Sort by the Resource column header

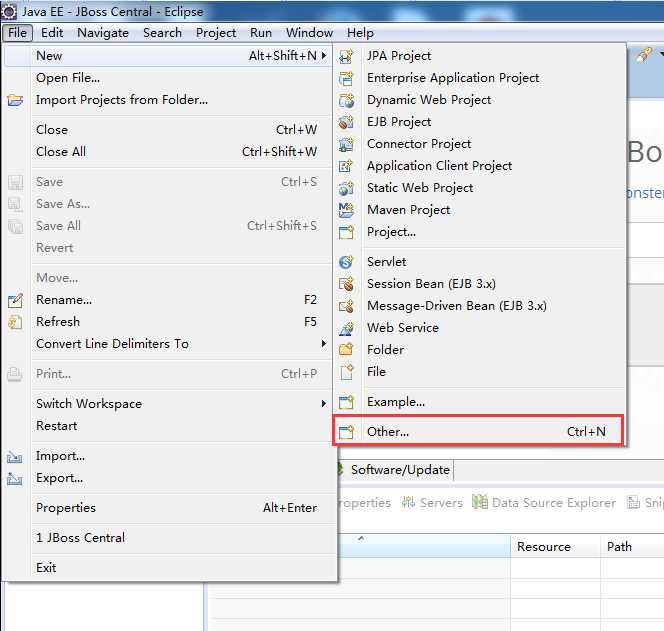tap(555, 547)
